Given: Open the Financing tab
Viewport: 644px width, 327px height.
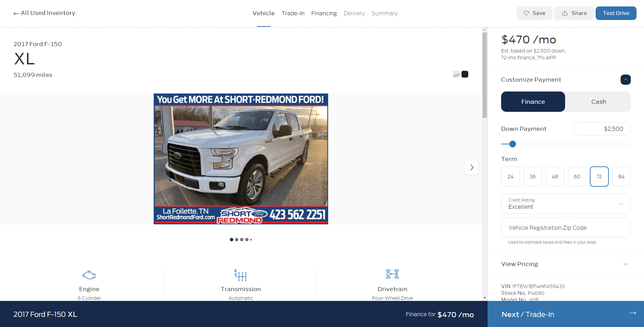Looking at the screenshot, I should (324, 13).
